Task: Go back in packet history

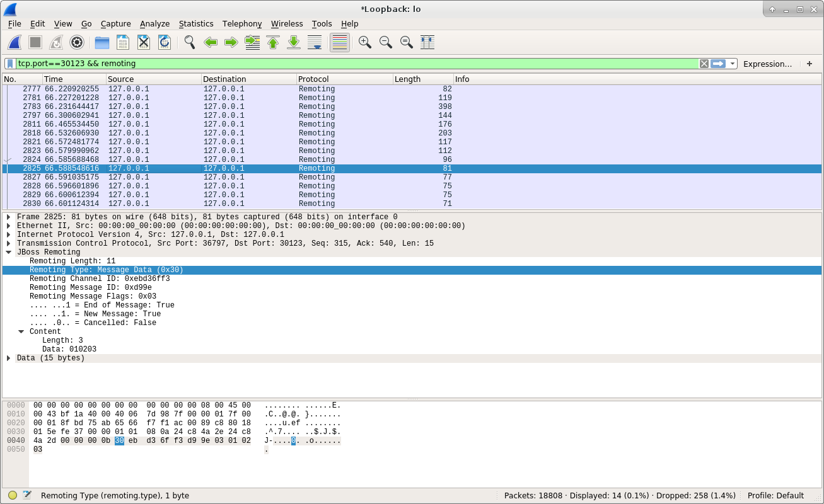Action: [x=211, y=42]
